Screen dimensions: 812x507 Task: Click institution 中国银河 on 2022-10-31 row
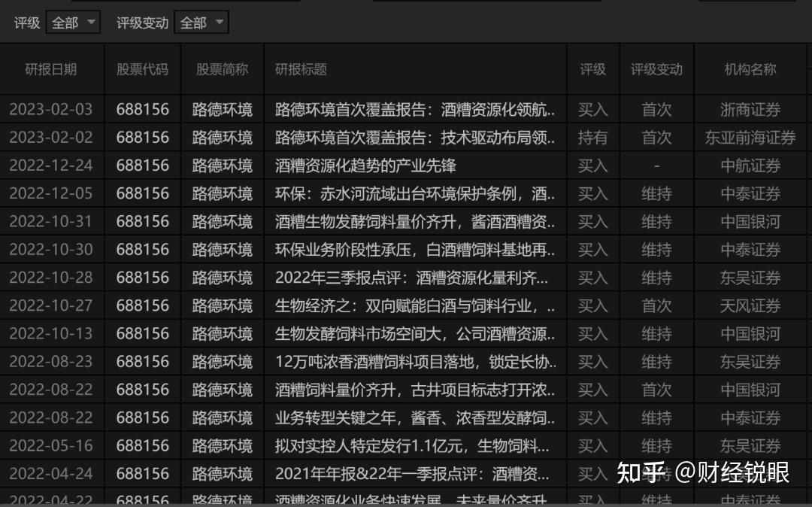(750, 221)
